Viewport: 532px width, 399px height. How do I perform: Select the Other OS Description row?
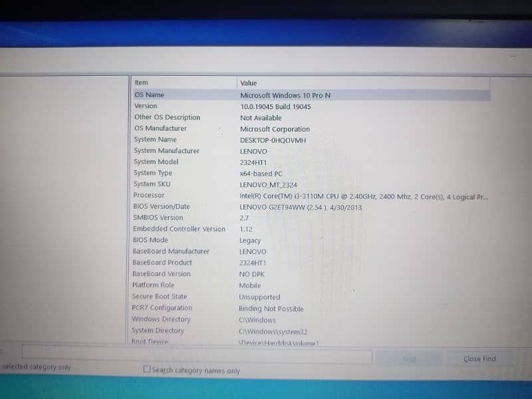point(167,117)
